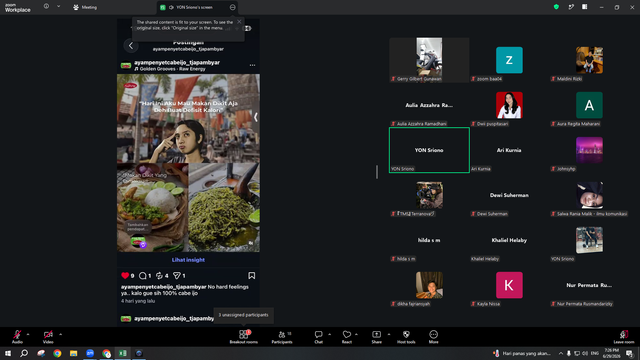The width and height of the screenshot is (640, 360).
Task: Open the Video options arrow
Action: (60, 334)
